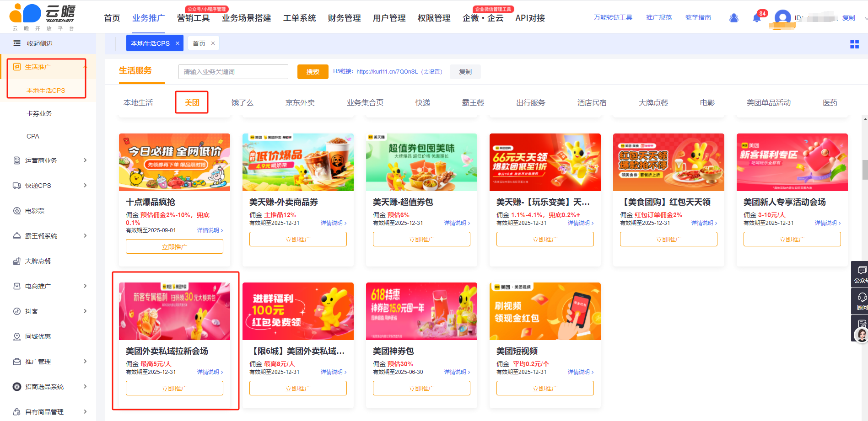Open the customer service headset widget

point(860,301)
